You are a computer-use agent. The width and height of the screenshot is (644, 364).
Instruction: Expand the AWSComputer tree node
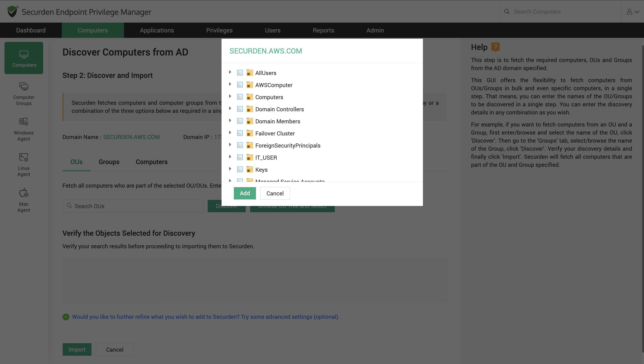[230, 84]
